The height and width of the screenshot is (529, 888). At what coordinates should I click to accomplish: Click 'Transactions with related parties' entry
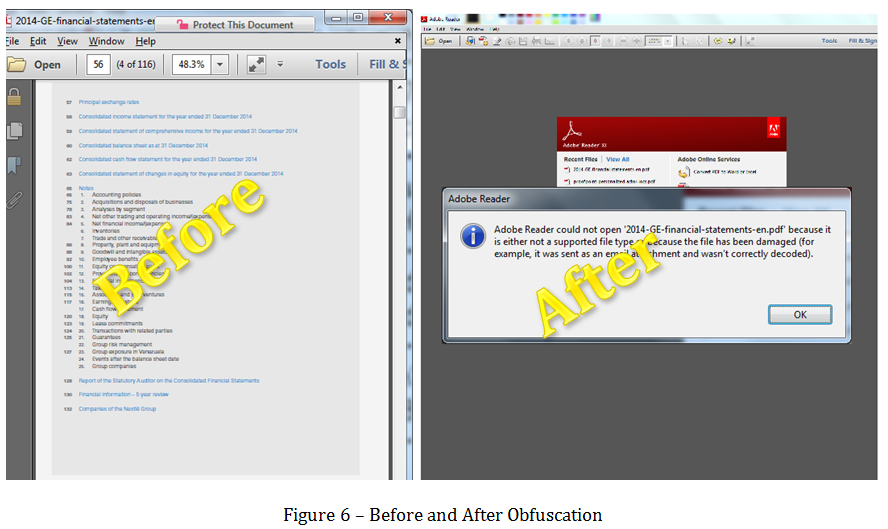[132, 331]
